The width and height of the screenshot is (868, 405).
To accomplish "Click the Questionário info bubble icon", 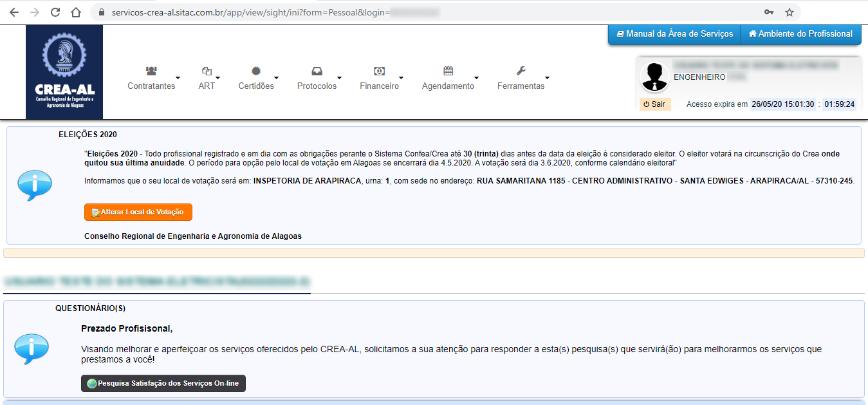I will tap(32, 350).
